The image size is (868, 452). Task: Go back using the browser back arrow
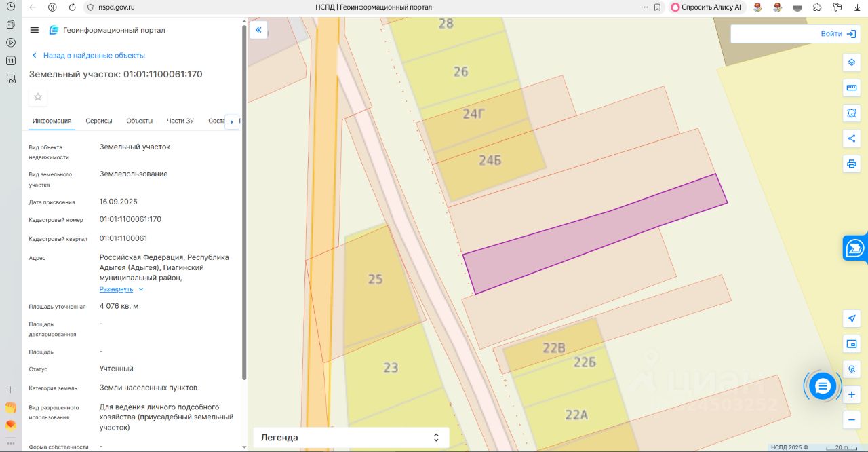coord(33,7)
